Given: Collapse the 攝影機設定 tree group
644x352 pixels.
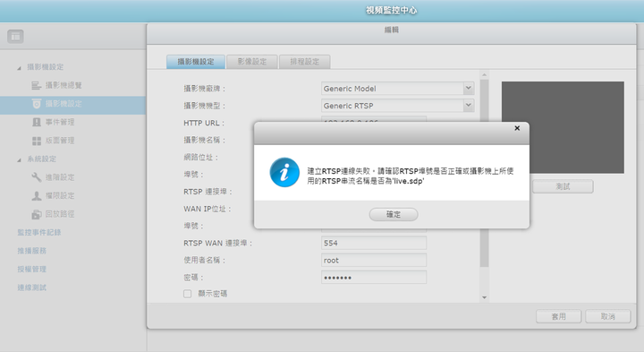Looking at the screenshot, I should (19, 67).
